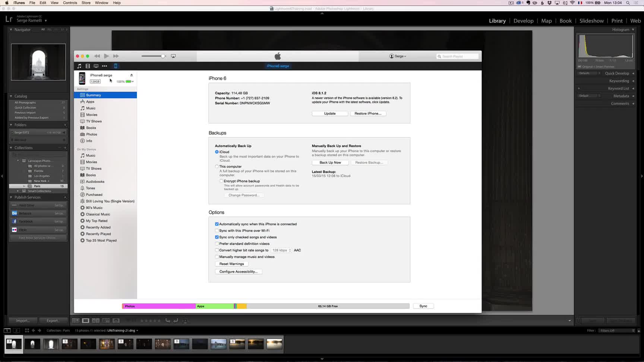Click the Behance publish service icon
This screenshot has width=644, height=362.
(x=14, y=213)
